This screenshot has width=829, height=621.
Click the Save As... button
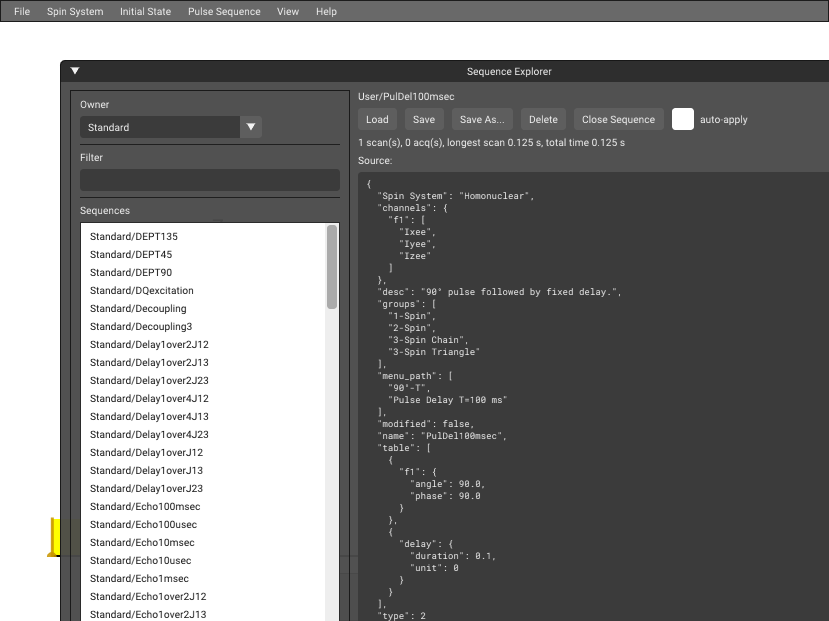482,119
